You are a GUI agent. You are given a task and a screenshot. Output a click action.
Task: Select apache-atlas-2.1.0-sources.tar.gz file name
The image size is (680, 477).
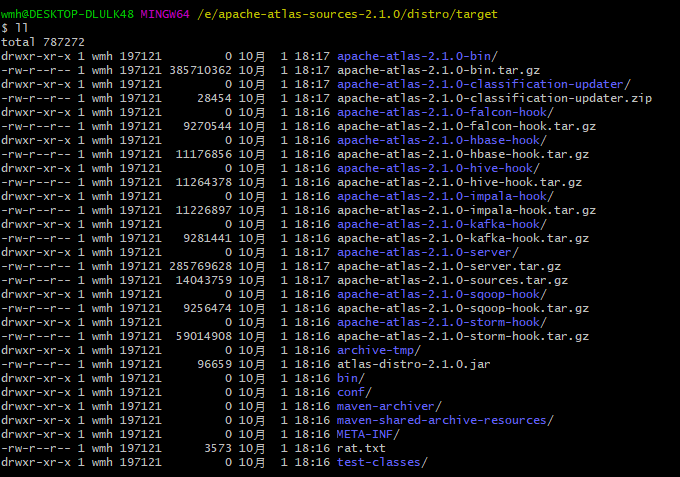pyautogui.click(x=452, y=280)
